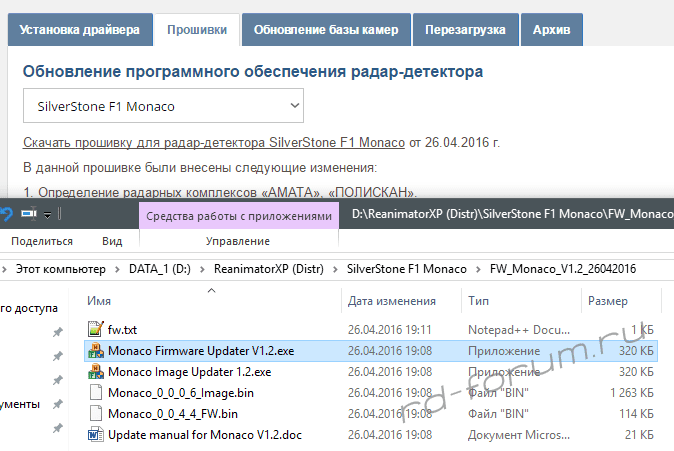The width and height of the screenshot is (674, 451).
Task: Open the Управление ribbon tab
Action: click(238, 241)
